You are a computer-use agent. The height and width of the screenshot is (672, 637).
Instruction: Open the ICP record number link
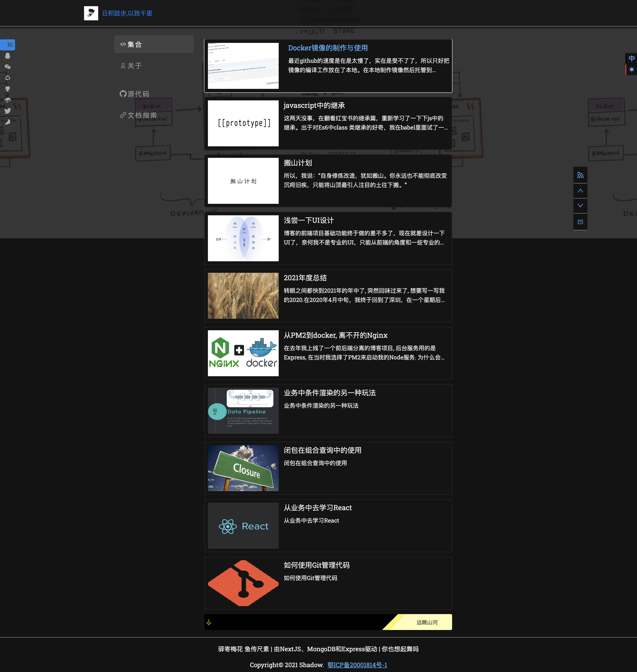pos(357,665)
